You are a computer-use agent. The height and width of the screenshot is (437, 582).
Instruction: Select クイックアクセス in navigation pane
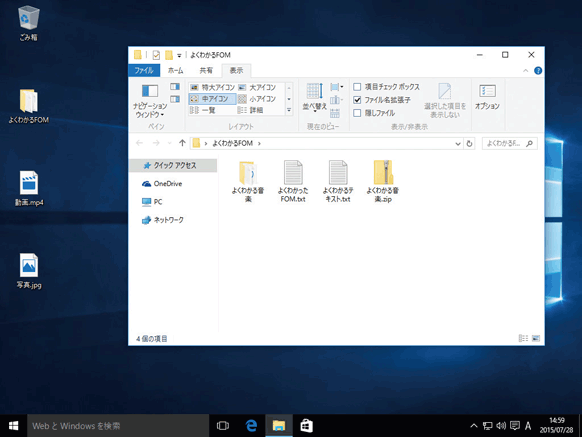[x=173, y=166]
